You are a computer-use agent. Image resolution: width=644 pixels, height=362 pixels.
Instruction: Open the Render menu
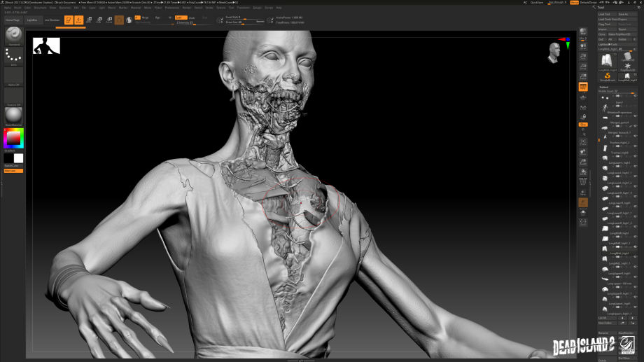click(x=187, y=8)
